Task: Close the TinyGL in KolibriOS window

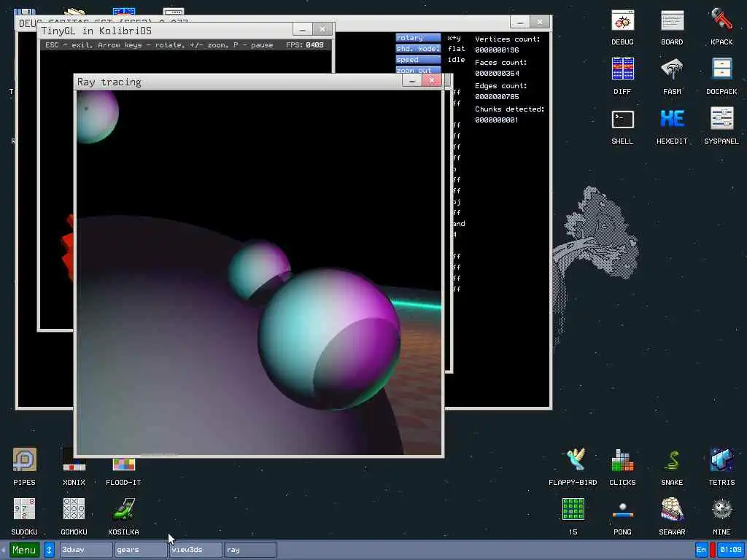Action: click(x=322, y=29)
